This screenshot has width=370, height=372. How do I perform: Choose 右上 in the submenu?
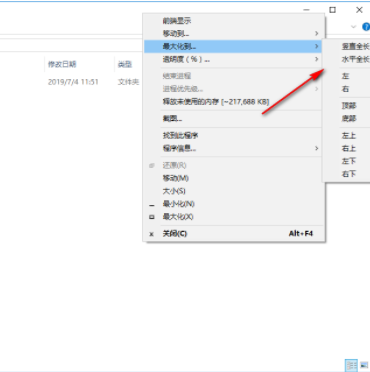tap(347, 148)
